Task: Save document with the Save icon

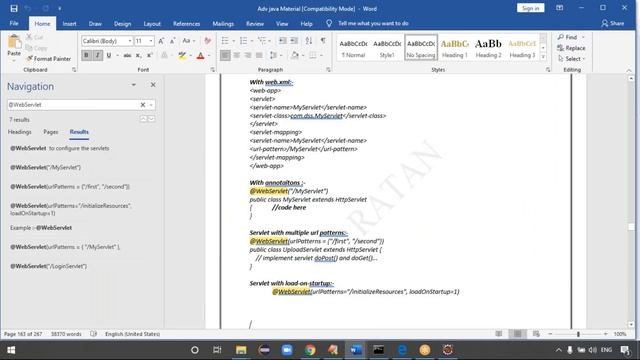Action: [13, 8]
